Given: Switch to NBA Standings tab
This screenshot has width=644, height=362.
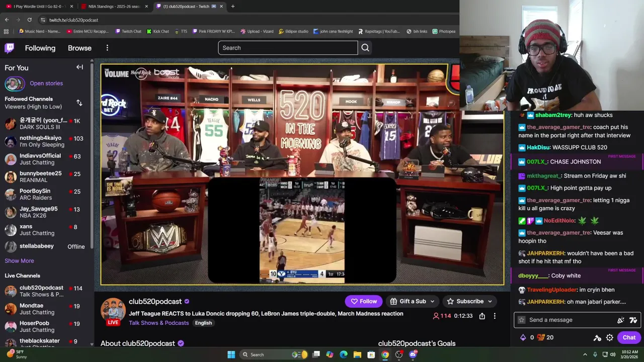Looking at the screenshot, I should click(x=115, y=7).
